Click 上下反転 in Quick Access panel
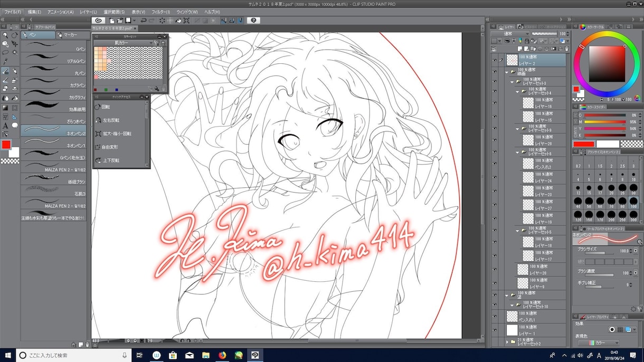 click(x=110, y=160)
